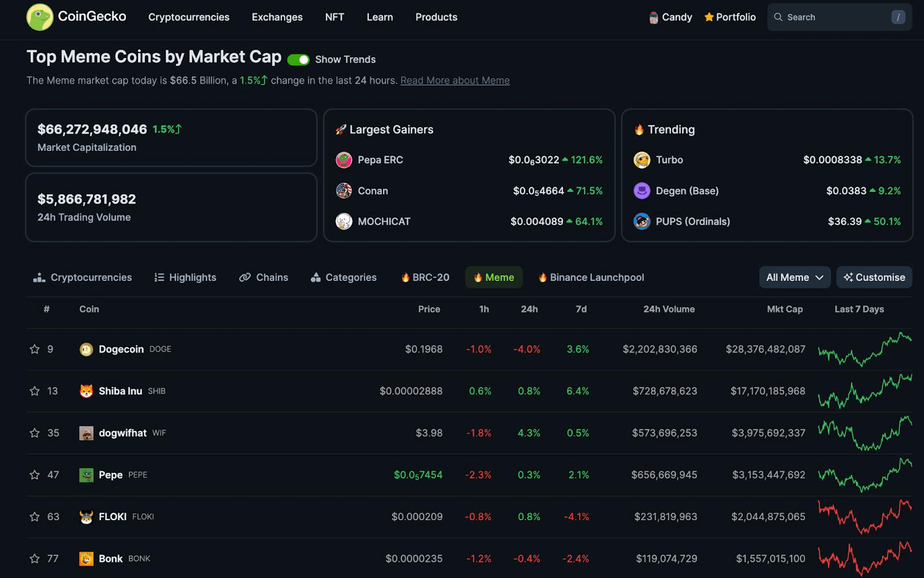This screenshot has height=578, width=924.
Task: Click into the Search field
Action: (840, 17)
